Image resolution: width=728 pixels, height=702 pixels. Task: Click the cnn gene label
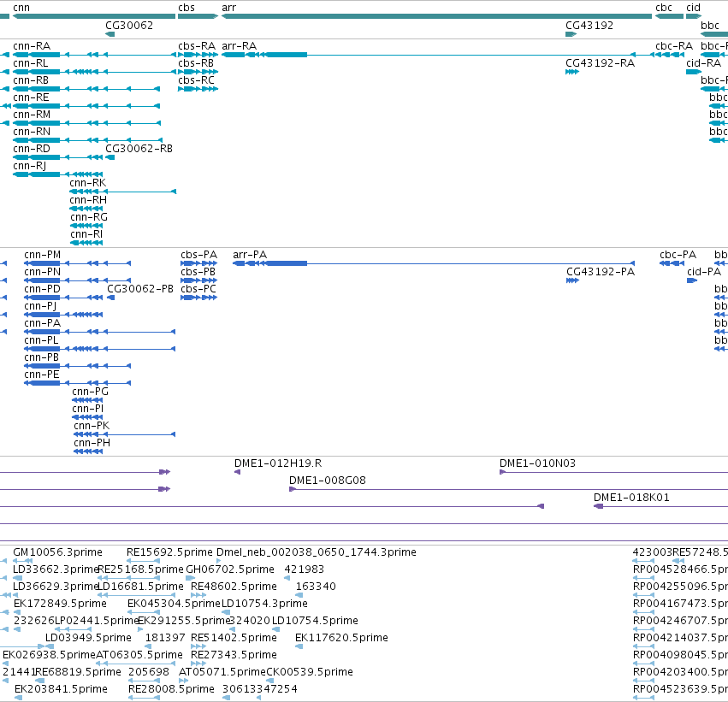21,8
